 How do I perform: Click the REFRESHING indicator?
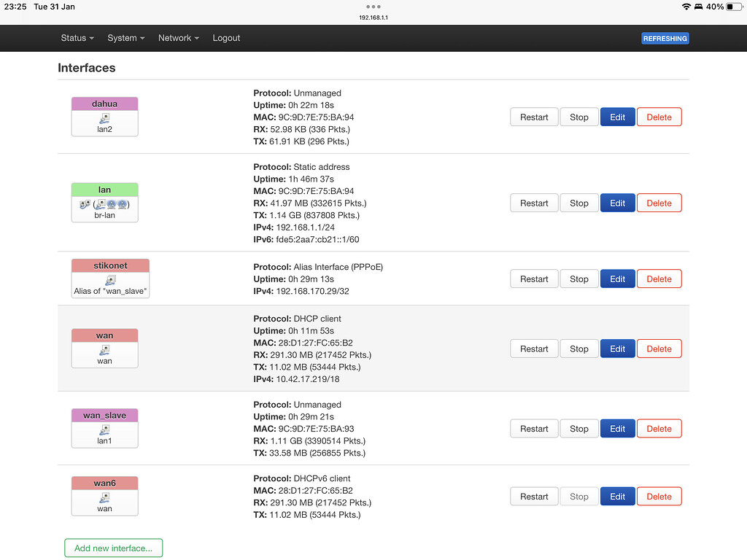pyautogui.click(x=665, y=38)
